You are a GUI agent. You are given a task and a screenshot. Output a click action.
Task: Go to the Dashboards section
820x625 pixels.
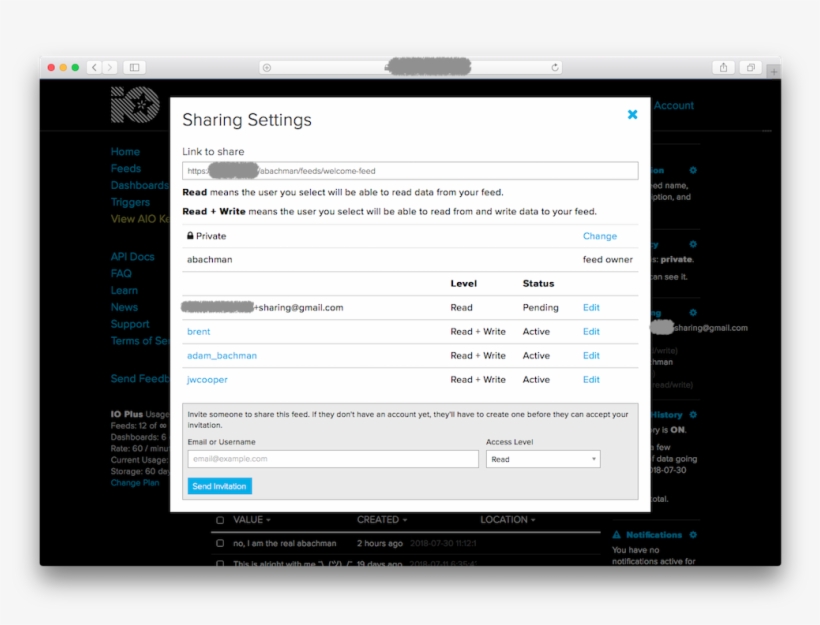140,185
